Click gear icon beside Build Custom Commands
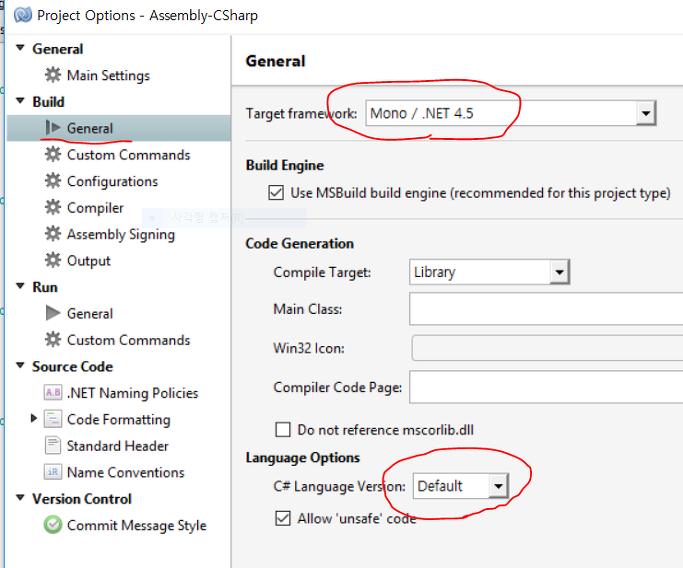Screen dimensions: 683x568 click(x=53, y=155)
